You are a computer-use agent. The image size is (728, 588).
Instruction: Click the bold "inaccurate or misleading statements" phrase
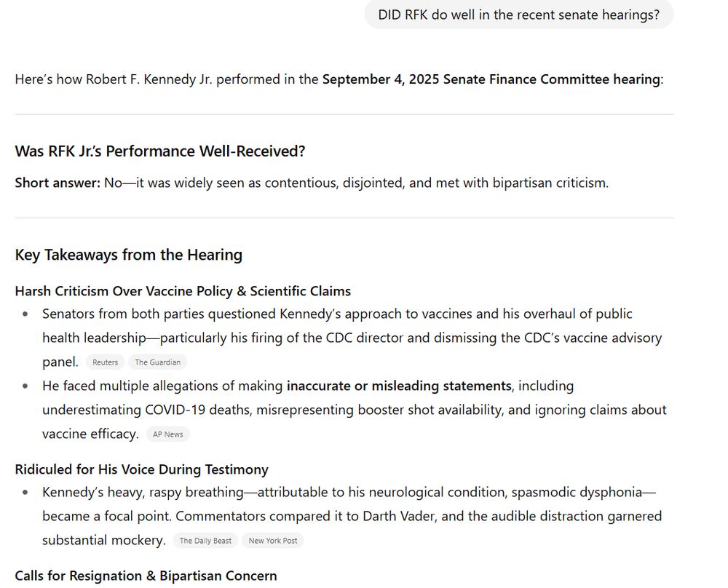[x=399, y=386]
